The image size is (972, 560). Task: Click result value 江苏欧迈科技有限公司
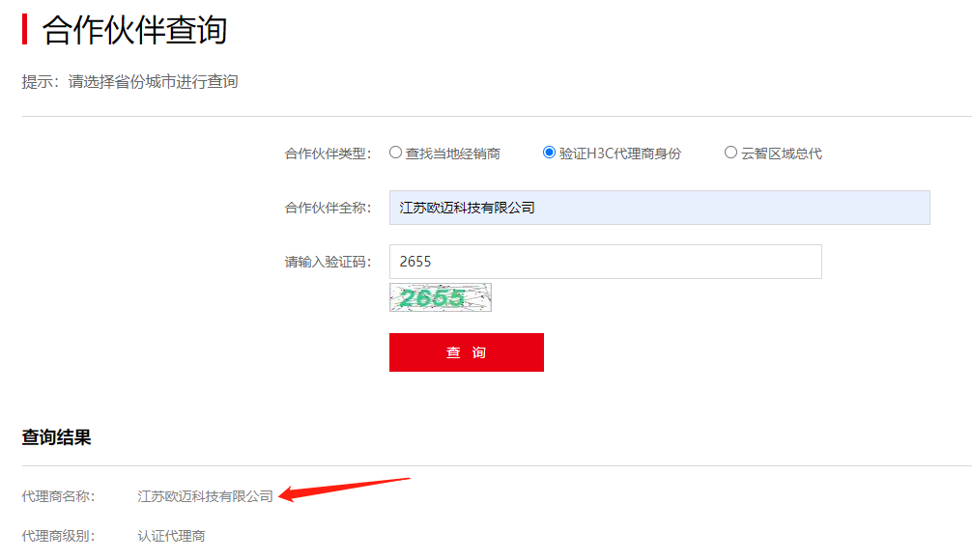coord(205,496)
